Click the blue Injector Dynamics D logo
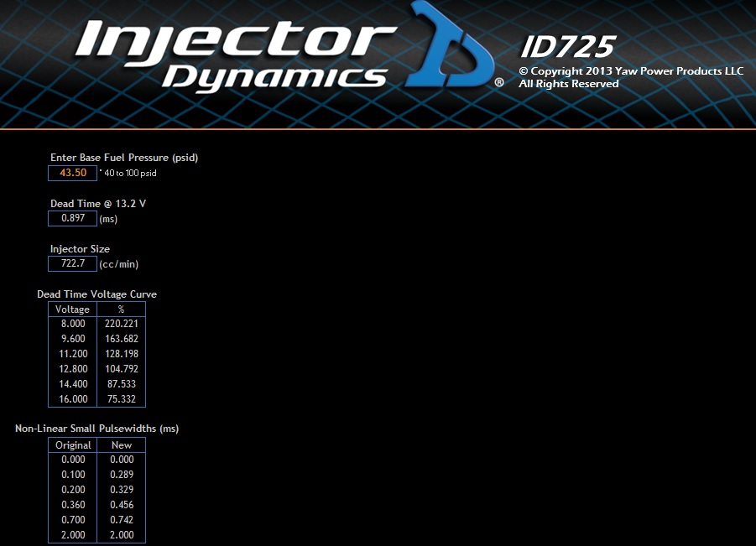Viewport: 756px width, 546px height. pyautogui.click(x=451, y=44)
